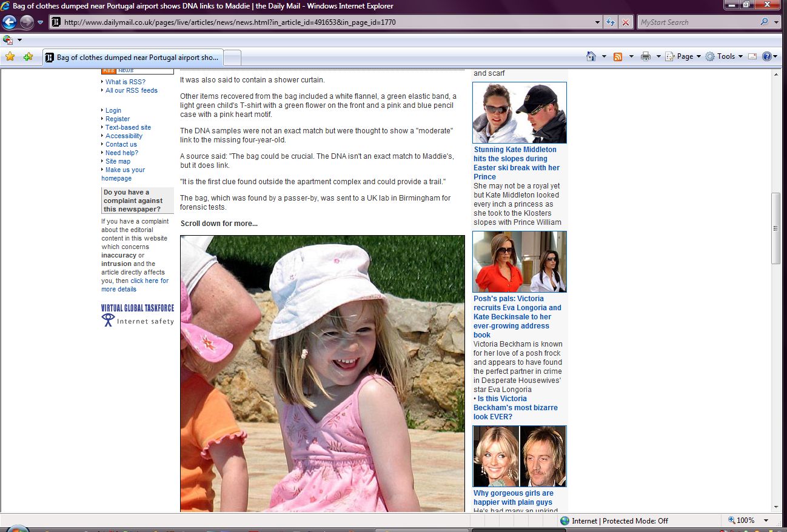The width and height of the screenshot is (787, 532).
Task: Click inside the MyStart Search box
Action: pyautogui.click(x=696, y=22)
